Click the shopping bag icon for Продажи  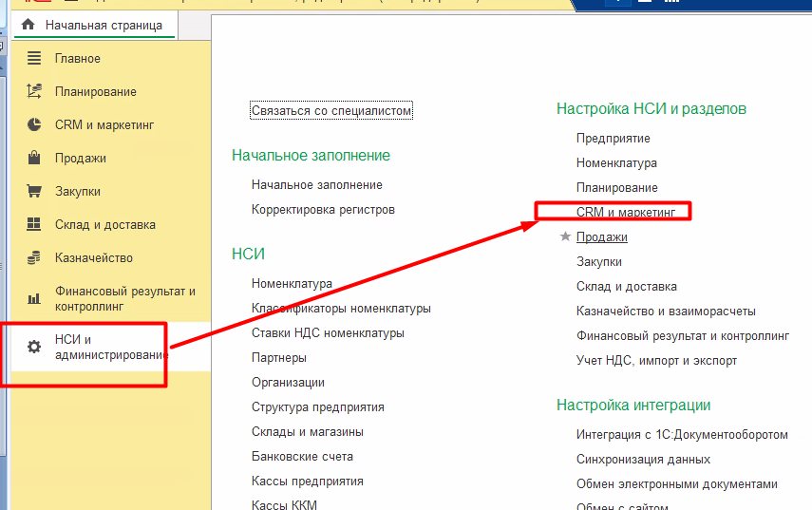coord(34,159)
